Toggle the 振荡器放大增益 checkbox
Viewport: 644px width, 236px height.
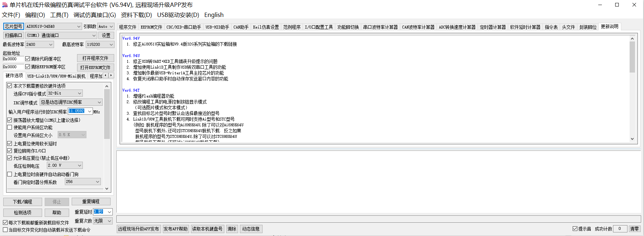pyautogui.click(x=10, y=120)
